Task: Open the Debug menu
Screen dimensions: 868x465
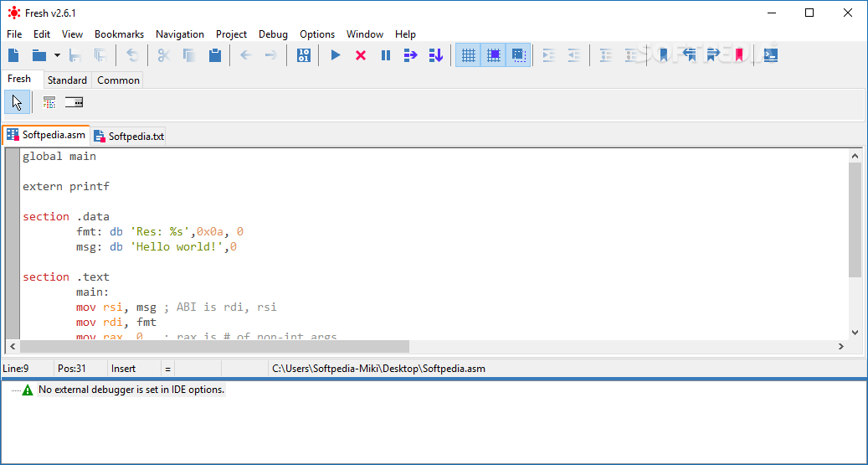Action: pos(274,34)
